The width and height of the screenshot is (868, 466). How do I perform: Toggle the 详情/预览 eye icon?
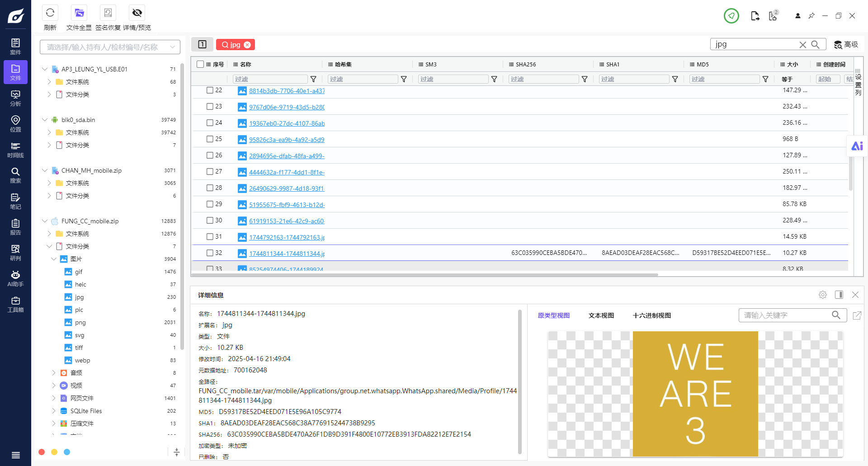coord(137,13)
